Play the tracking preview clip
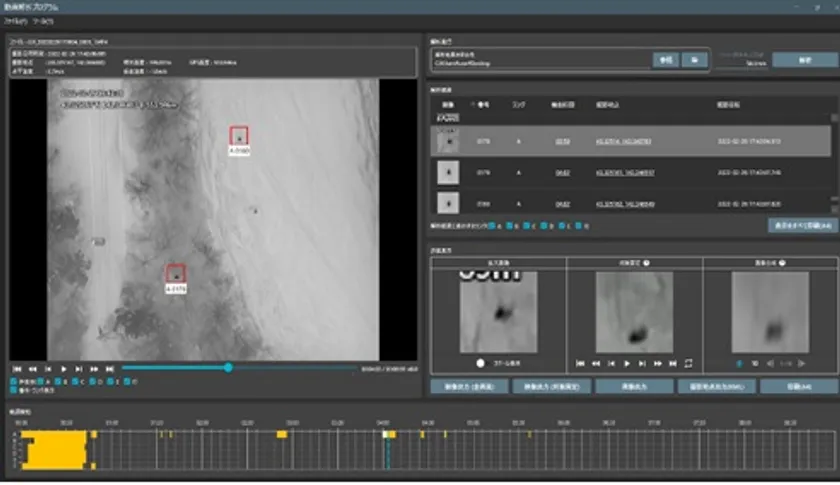The image size is (840, 485). 627,363
